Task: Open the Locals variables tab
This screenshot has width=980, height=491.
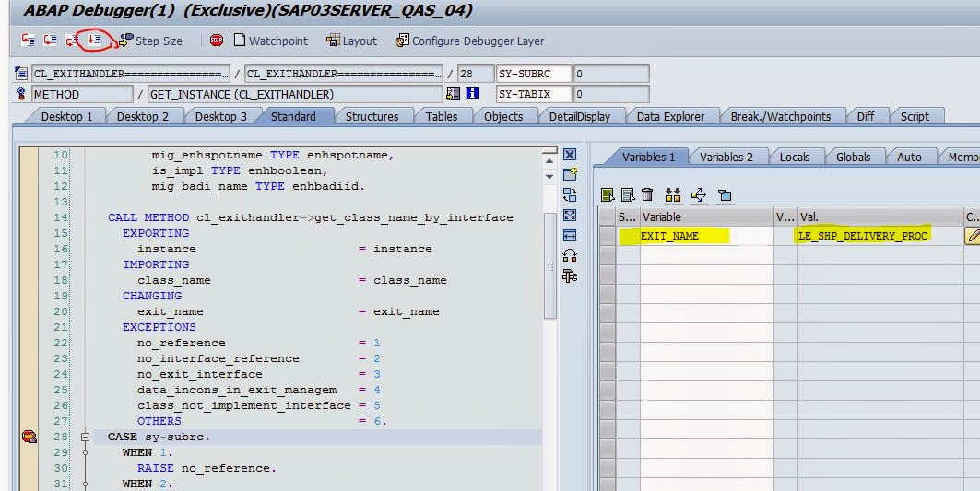Action: click(x=794, y=157)
